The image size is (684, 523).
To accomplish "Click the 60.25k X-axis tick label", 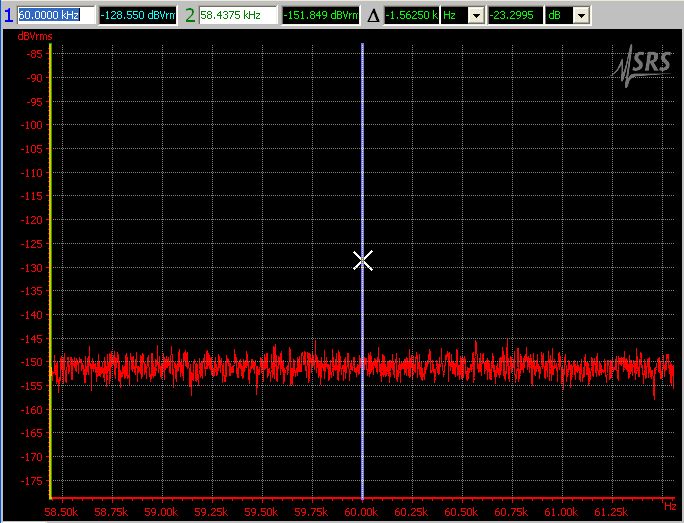I will pos(411,512).
